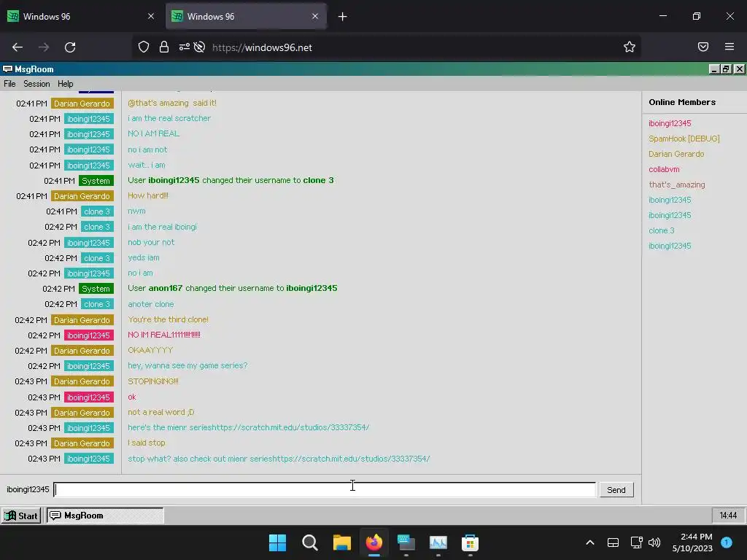The width and height of the screenshot is (747, 560).
Task: Click the volume speaker tray icon
Action: (x=654, y=542)
